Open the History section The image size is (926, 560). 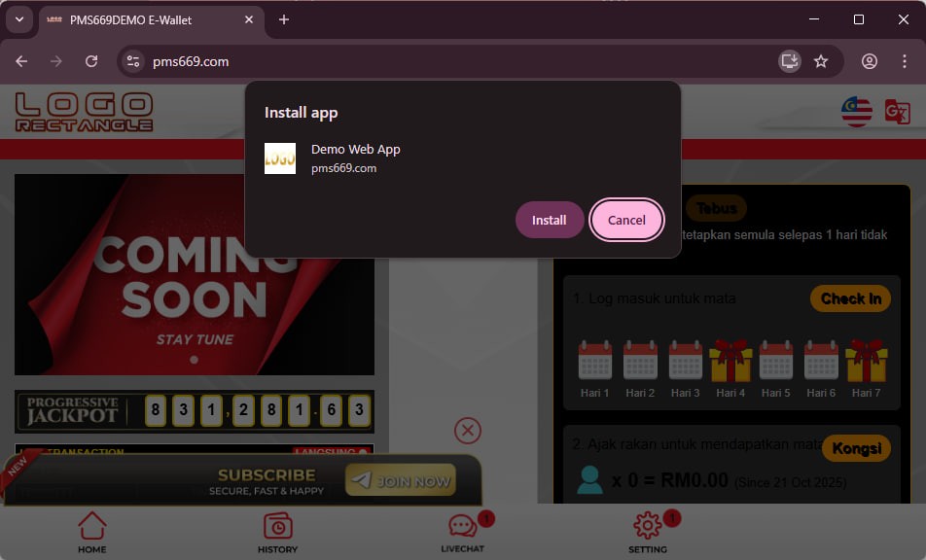[277, 531]
